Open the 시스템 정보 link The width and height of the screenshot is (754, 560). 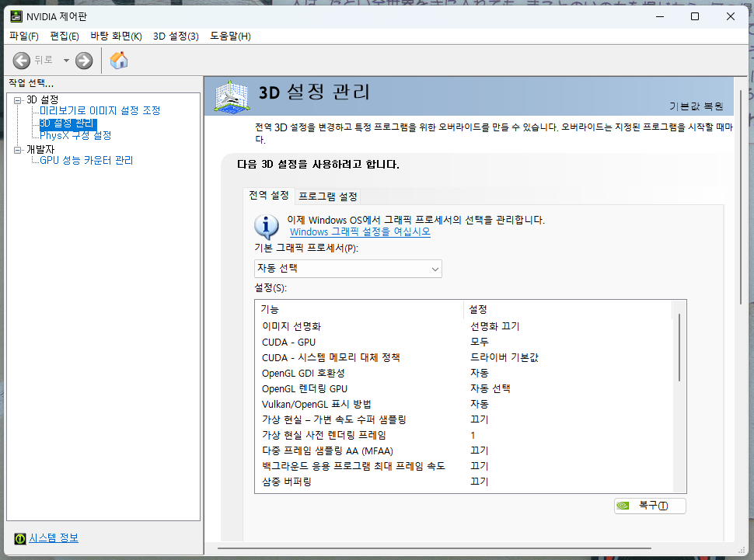tap(54, 538)
